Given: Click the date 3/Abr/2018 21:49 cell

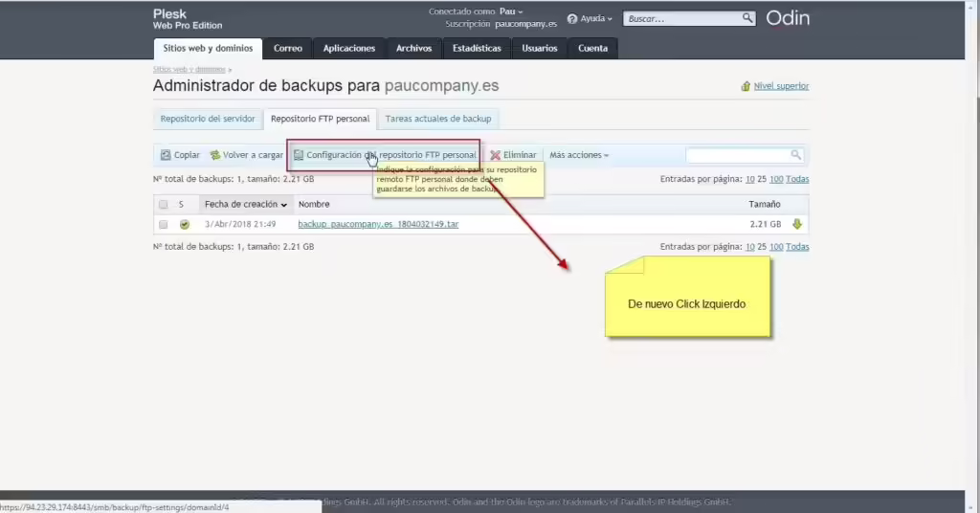Looking at the screenshot, I should pos(240,224).
